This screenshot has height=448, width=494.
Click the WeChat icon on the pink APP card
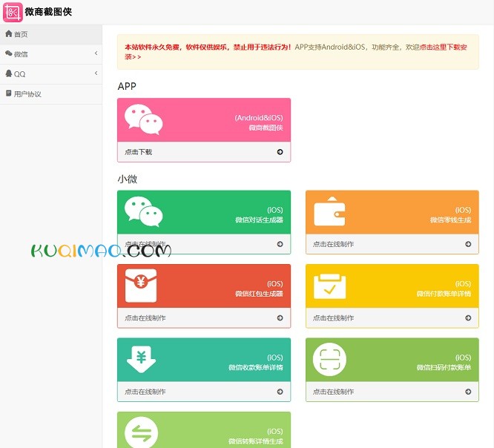tap(143, 119)
